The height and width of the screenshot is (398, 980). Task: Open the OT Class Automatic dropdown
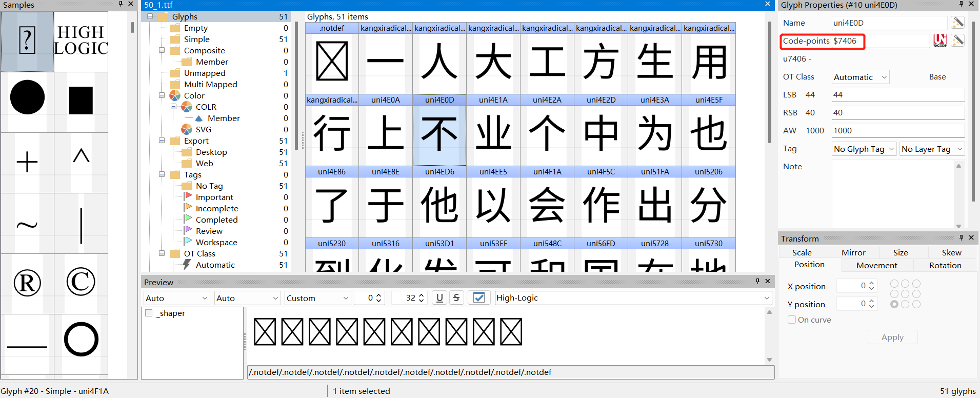coord(860,77)
